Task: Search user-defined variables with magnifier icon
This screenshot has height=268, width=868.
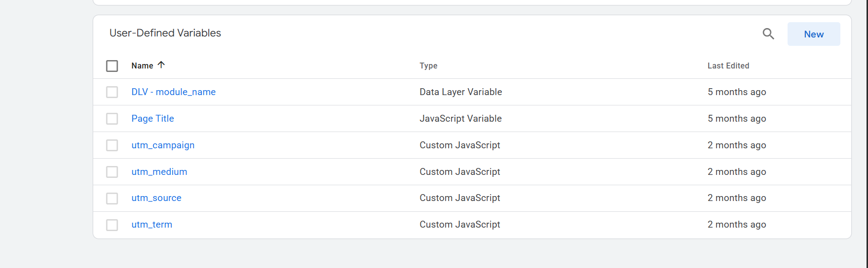Action: [x=768, y=34]
